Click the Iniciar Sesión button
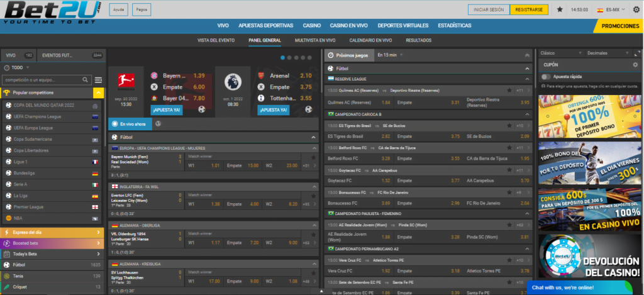This screenshot has height=295, width=644. pos(488,10)
